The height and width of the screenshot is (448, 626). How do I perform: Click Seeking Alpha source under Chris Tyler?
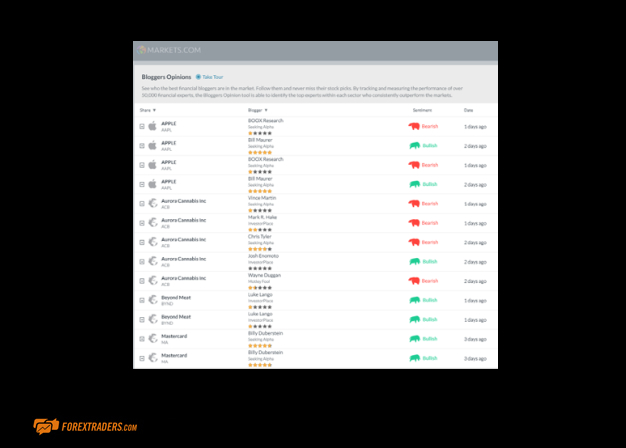click(261, 243)
